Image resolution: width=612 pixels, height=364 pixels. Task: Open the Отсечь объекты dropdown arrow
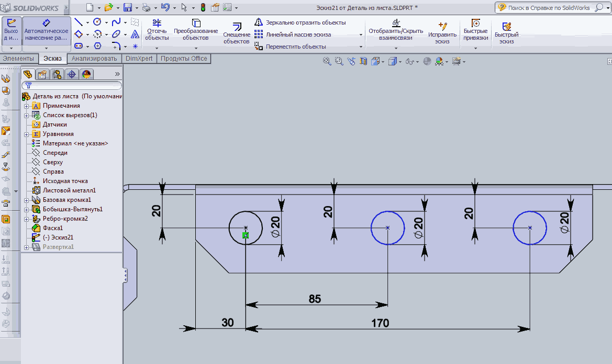[x=157, y=48]
